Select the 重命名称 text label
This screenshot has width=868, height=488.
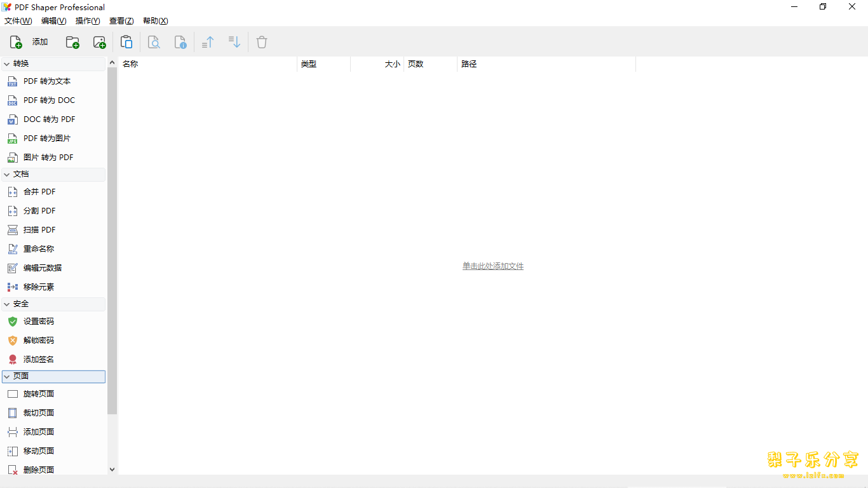pyautogui.click(x=39, y=249)
